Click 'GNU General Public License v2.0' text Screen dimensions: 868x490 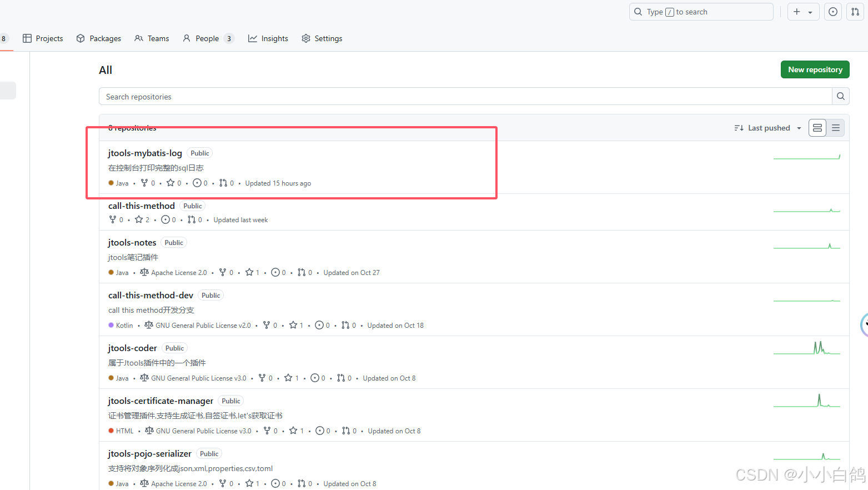click(x=203, y=326)
